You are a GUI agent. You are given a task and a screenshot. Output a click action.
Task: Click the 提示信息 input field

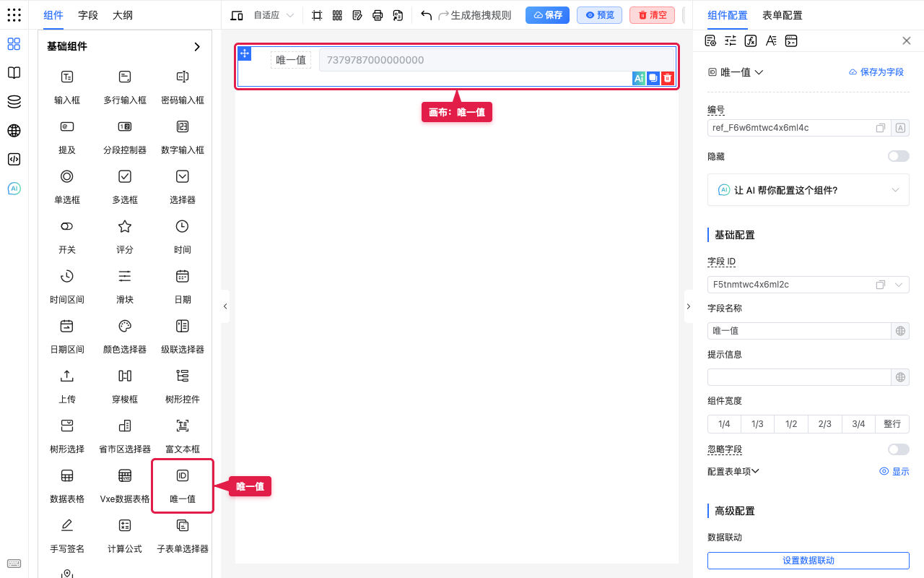[x=800, y=377]
